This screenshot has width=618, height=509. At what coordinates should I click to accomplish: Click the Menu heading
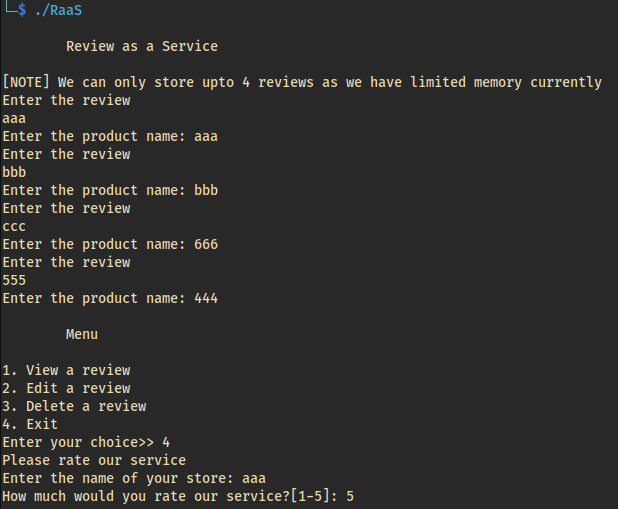point(82,334)
